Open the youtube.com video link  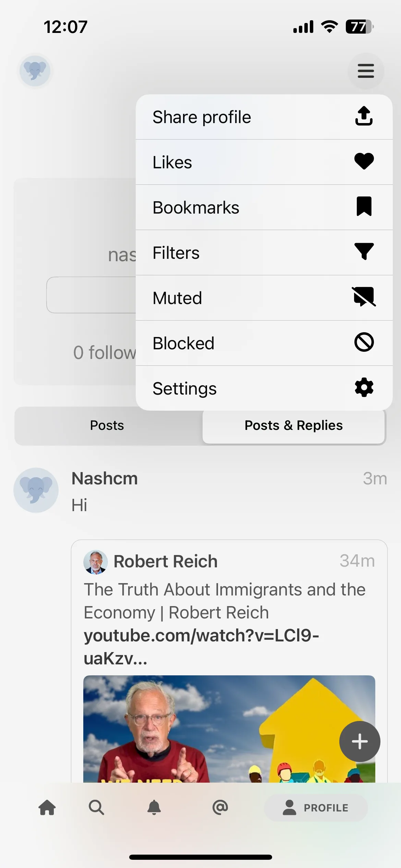click(x=202, y=647)
